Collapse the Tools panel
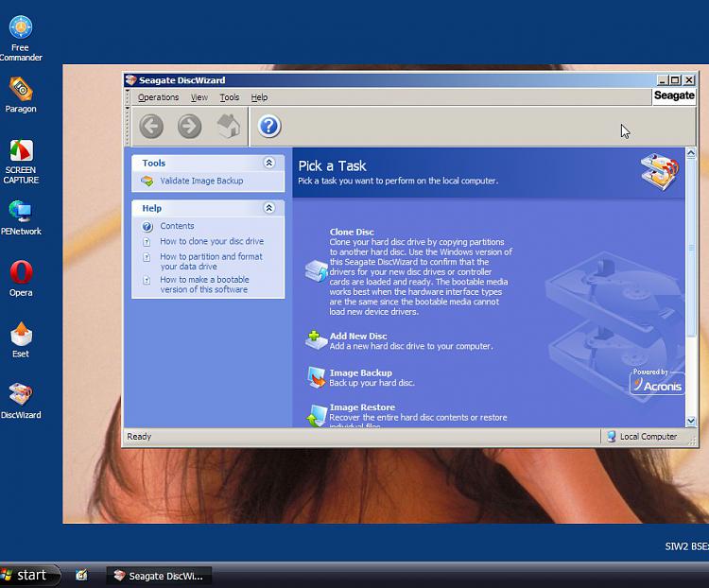The height and width of the screenshot is (588, 709). coord(269,163)
